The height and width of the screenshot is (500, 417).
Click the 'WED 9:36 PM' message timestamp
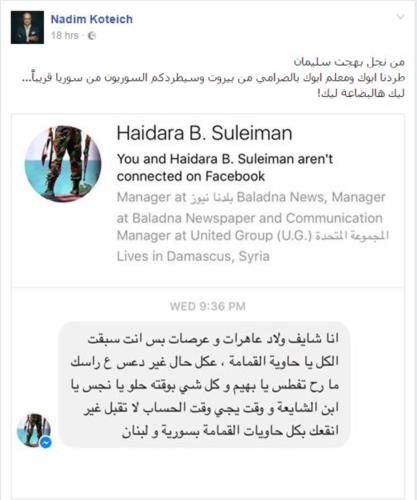(208, 306)
